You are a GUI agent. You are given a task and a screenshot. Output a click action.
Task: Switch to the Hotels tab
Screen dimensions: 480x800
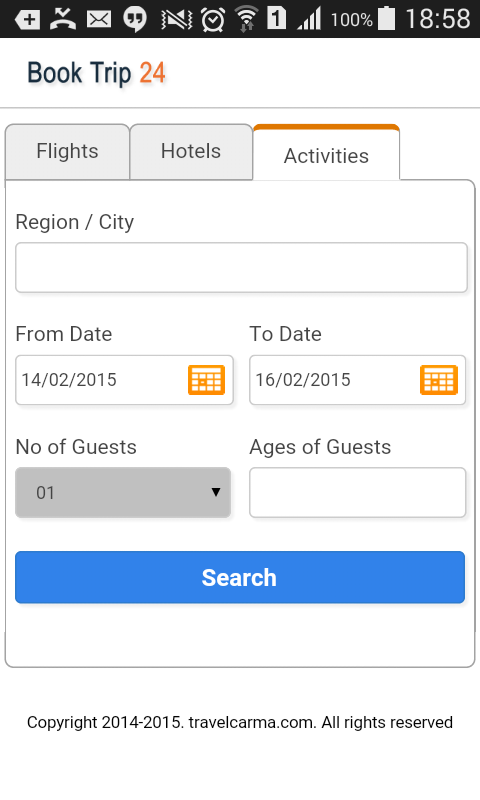click(191, 152)
